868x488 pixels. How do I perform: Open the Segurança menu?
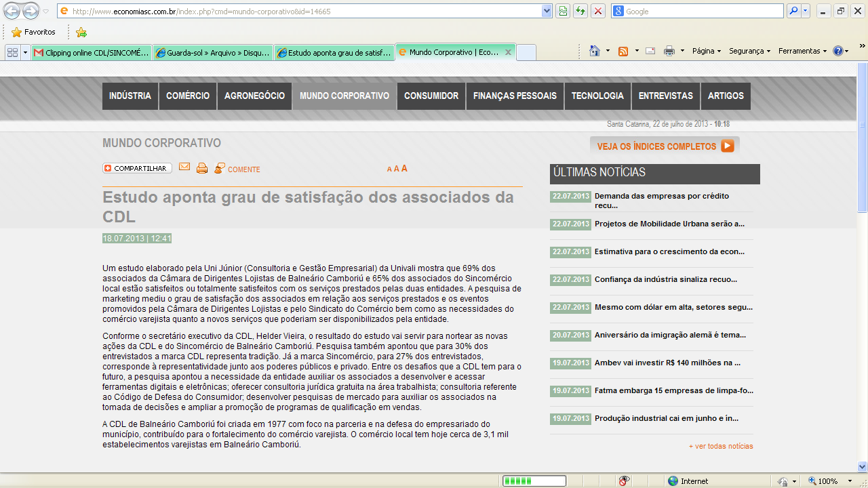749,51
